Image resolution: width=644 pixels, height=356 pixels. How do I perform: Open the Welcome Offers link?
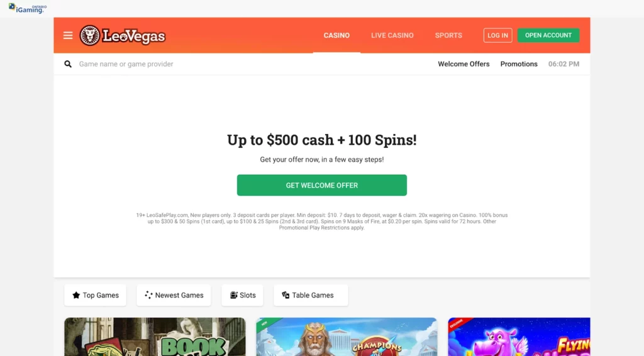pyautogui.click(x=464, y=64)
